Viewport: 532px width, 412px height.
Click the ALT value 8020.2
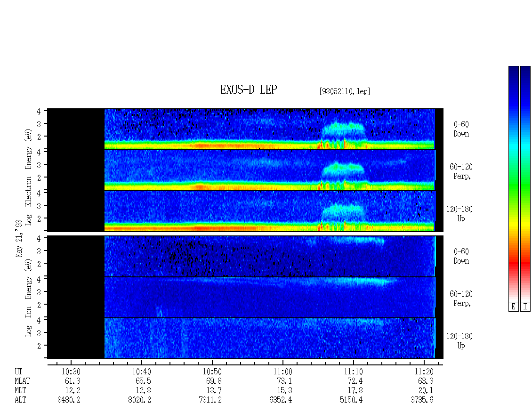point(139,400)
